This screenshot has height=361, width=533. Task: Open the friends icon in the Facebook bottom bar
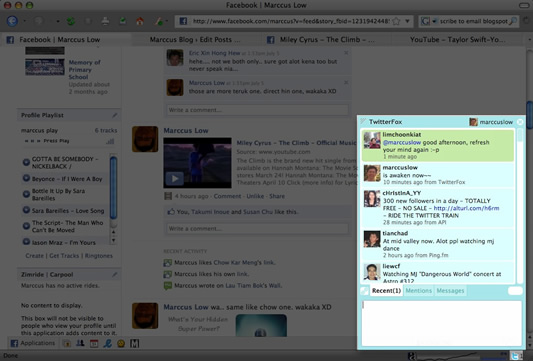point(80,343)
